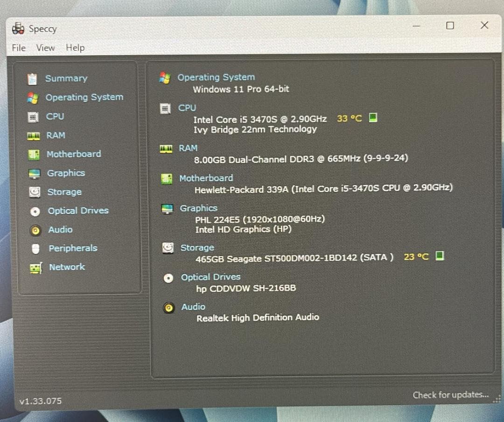Image resolution: width=504 pixels, height=422 pixels.
Task: Open the Optical Drives heading link in summary
Action: pyautogui.click(x=211, y=277)
